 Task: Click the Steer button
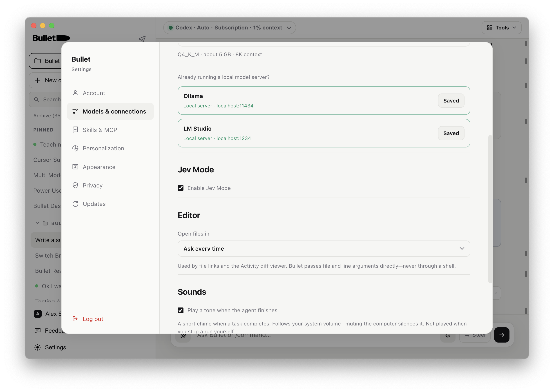pos(475,336)
